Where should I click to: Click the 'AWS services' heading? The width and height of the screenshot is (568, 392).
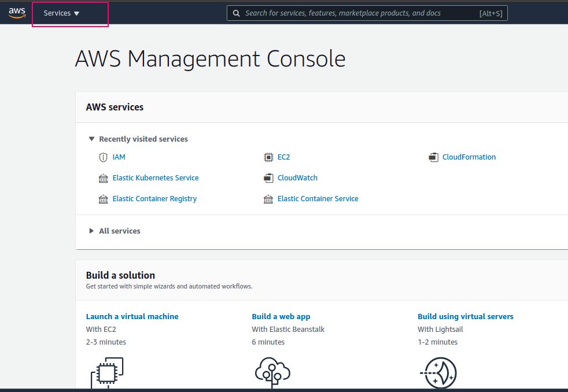[115, 107]
